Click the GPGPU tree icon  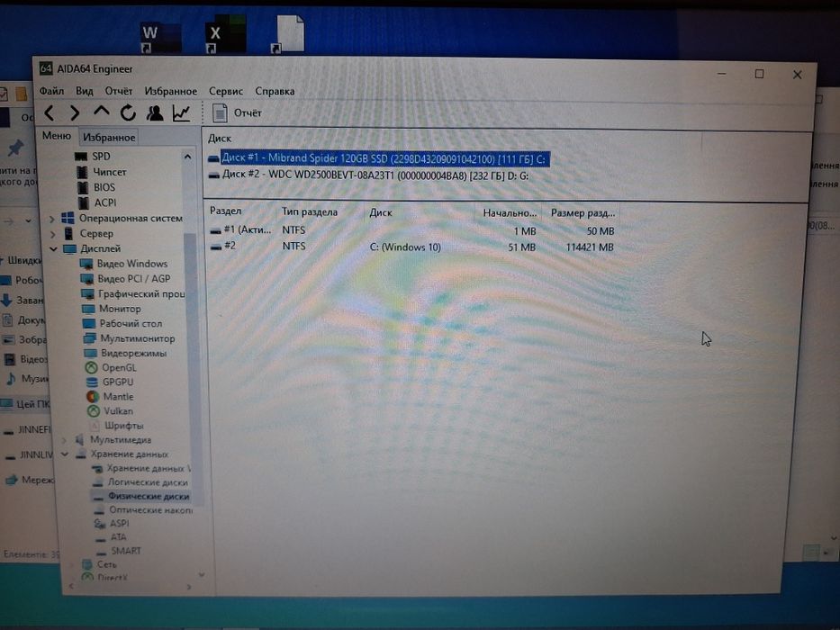92,382
